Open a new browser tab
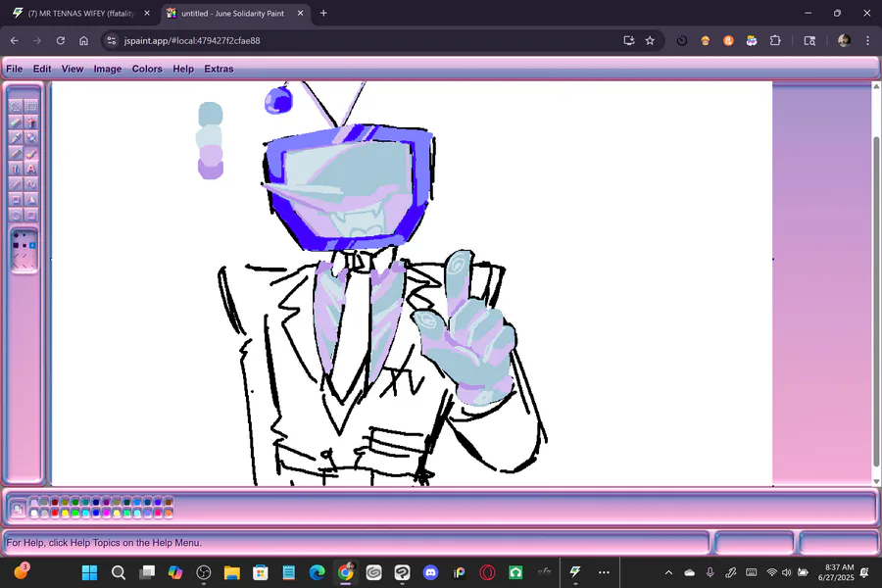 click(323, 13)
